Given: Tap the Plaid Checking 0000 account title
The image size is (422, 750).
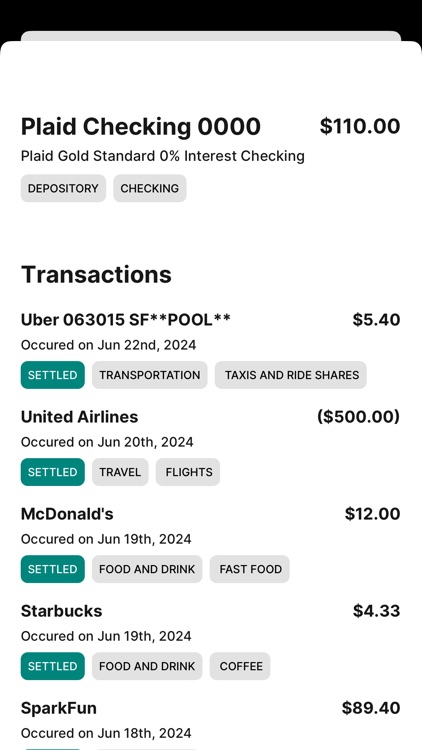Looking at the screenshot, I should [x=141, y=127].
